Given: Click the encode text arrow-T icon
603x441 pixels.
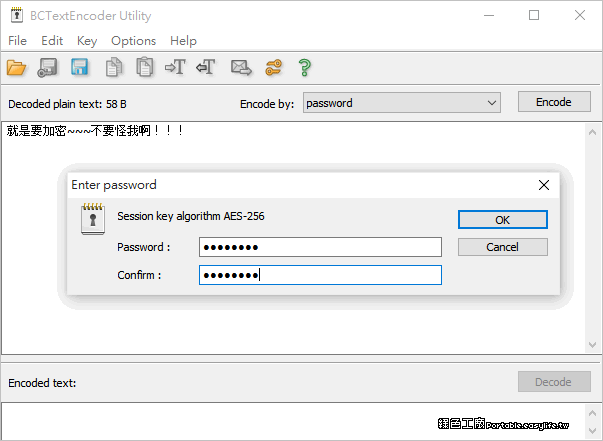Looking at the screenshot, I should 175,68.
